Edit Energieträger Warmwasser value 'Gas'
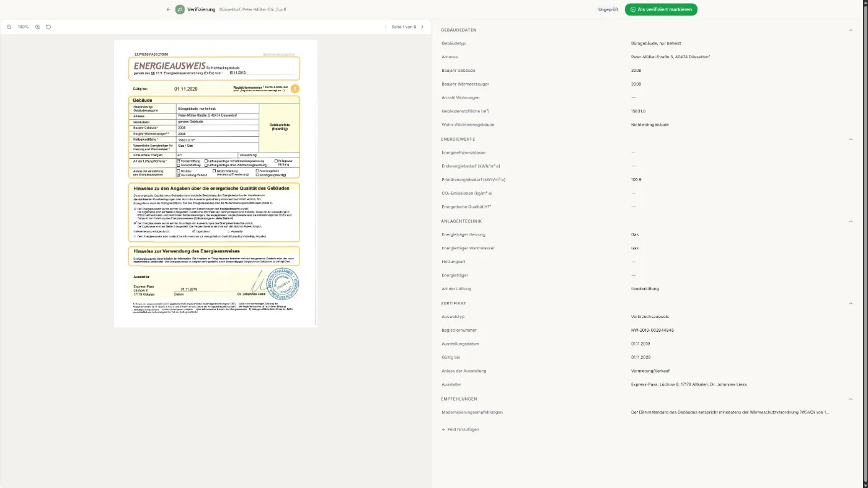868x488 pixels. (x=634, y=248)
